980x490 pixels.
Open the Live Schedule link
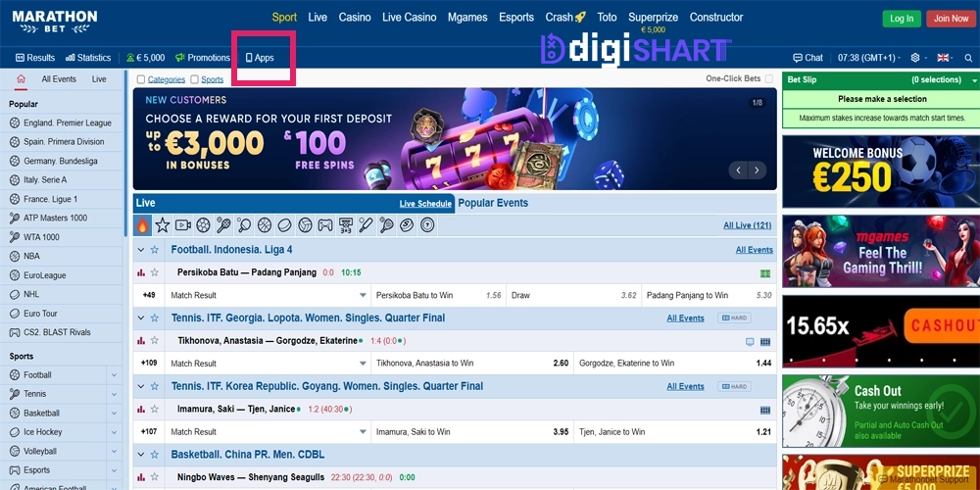coord(425,204)
